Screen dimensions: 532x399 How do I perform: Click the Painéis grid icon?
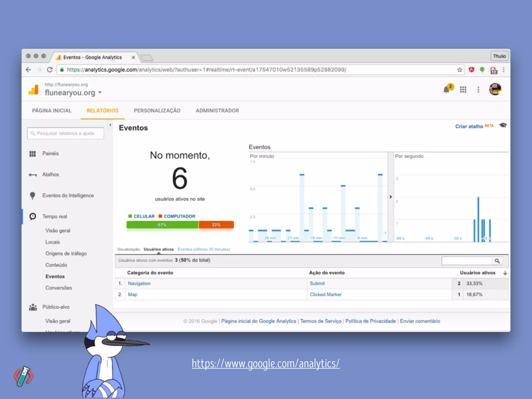[32, 154]
